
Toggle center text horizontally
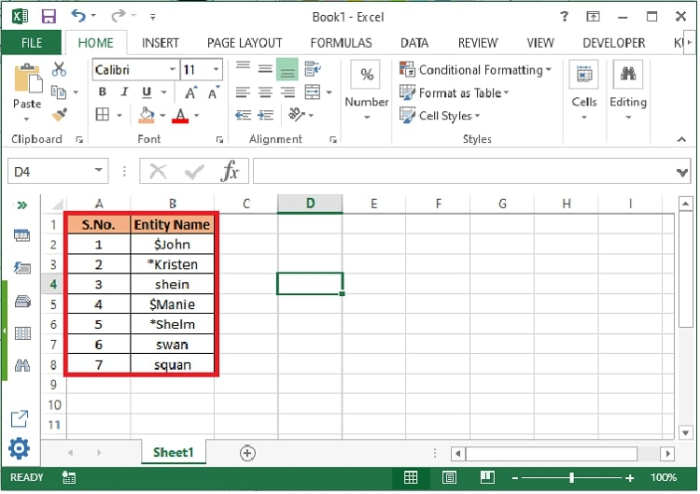click(x=265, y=92)
